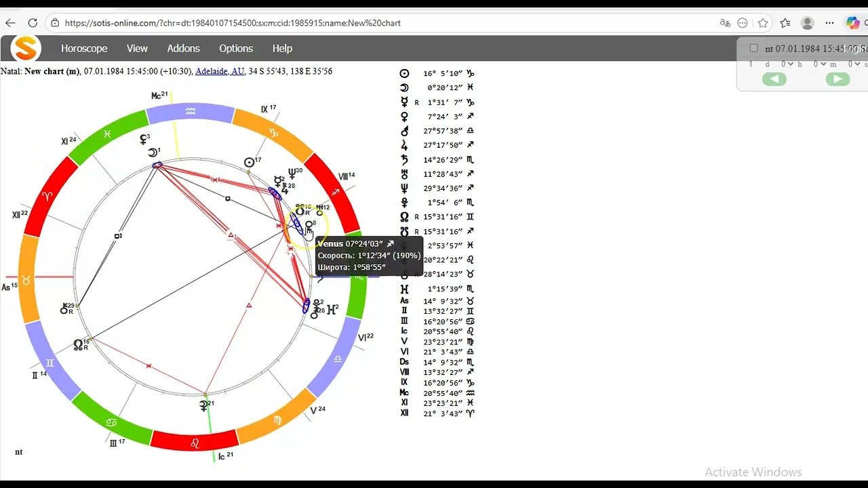Open the favorites list icon
This screenshot has width=868, height=488.
(785, 23)
